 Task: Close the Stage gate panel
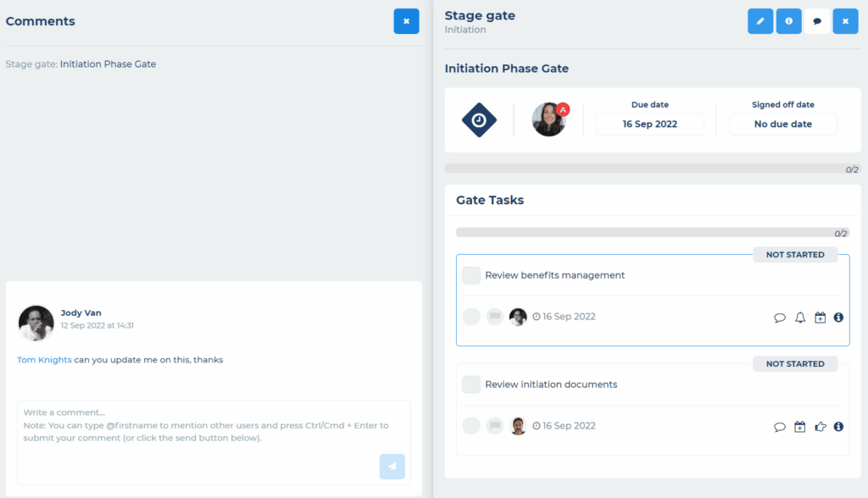point(845,21)
